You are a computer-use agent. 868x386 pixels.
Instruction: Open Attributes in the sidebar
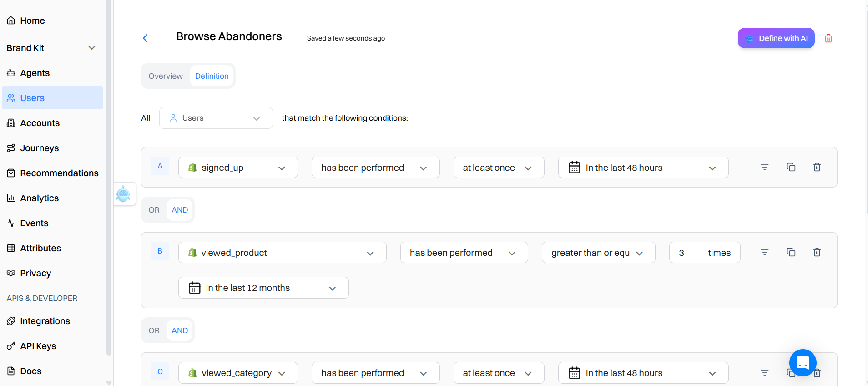(x=53, y=248)
